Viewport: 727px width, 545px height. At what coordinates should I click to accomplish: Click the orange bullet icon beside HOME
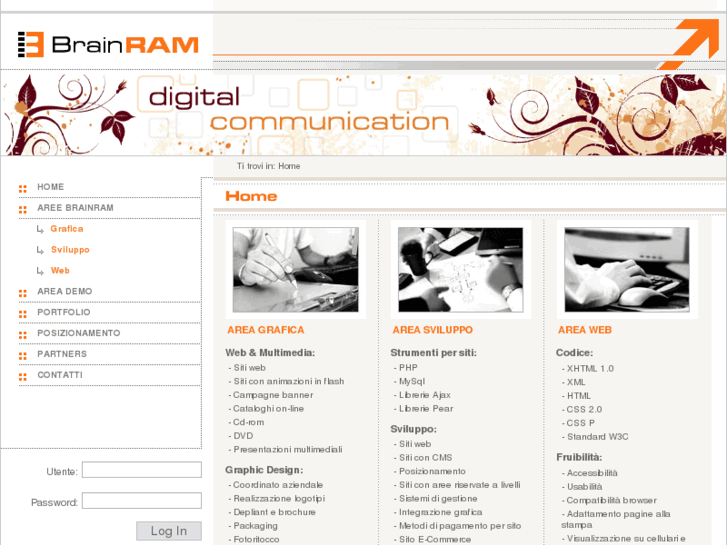[x=23, y=189]
